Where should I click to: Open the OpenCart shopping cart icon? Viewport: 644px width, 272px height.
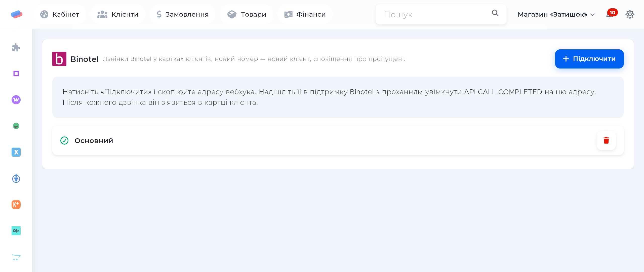point(16,257)
